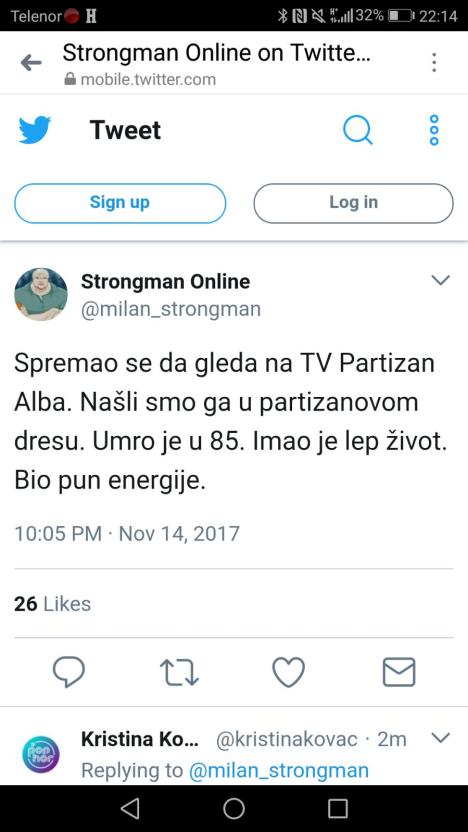Click the Log in button
Viewport: 468px width, 832px height.
[x=353, y=203]
